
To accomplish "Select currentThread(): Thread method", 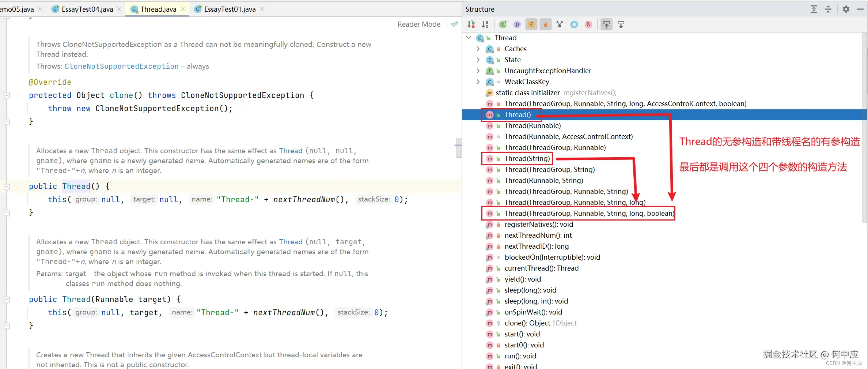I will [542, 268].
